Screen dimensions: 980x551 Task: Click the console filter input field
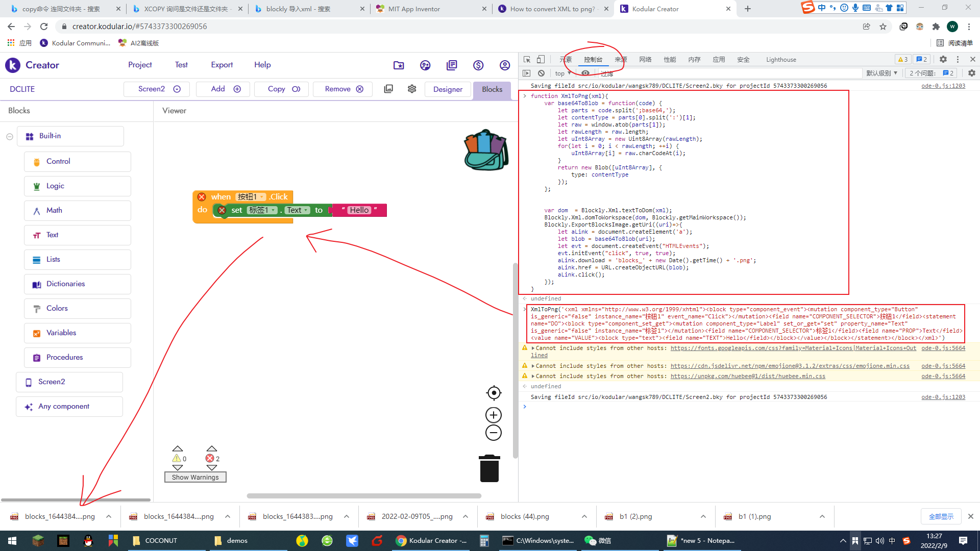[730, 73]
